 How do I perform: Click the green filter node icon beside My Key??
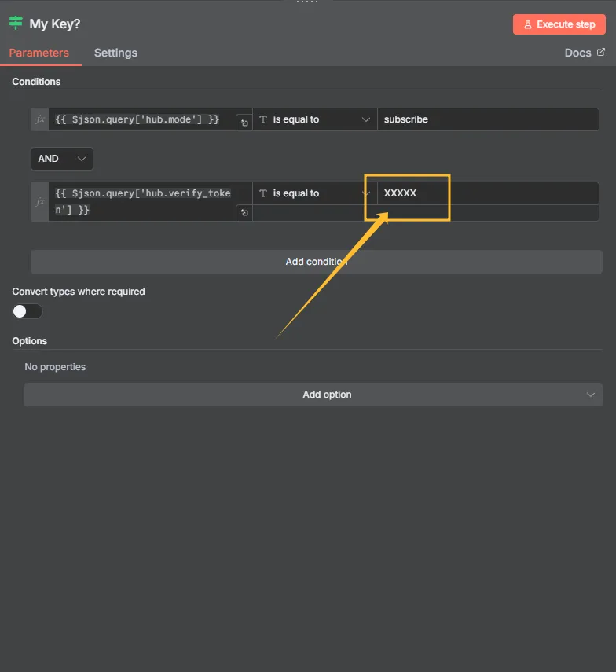[16, 24]
